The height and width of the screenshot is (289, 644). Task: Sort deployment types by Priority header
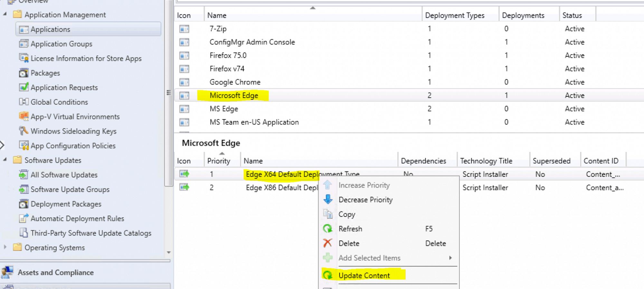point(222,161)
